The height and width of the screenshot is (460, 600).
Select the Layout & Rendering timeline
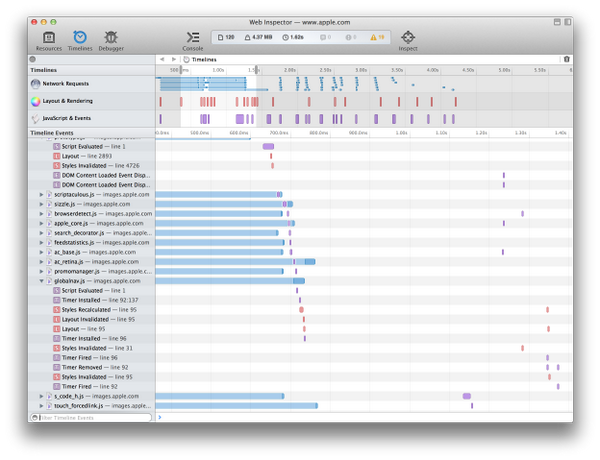[92, 101]
